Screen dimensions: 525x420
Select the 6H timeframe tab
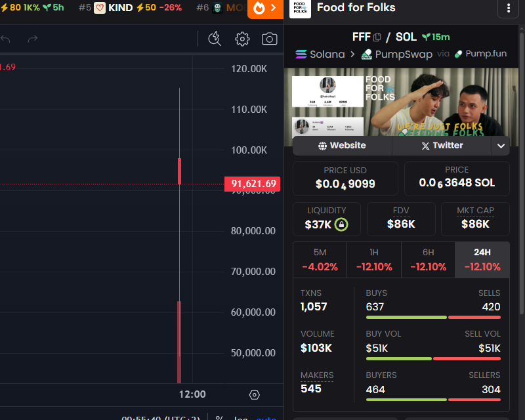pyautogui.click(x=429, y=260)
